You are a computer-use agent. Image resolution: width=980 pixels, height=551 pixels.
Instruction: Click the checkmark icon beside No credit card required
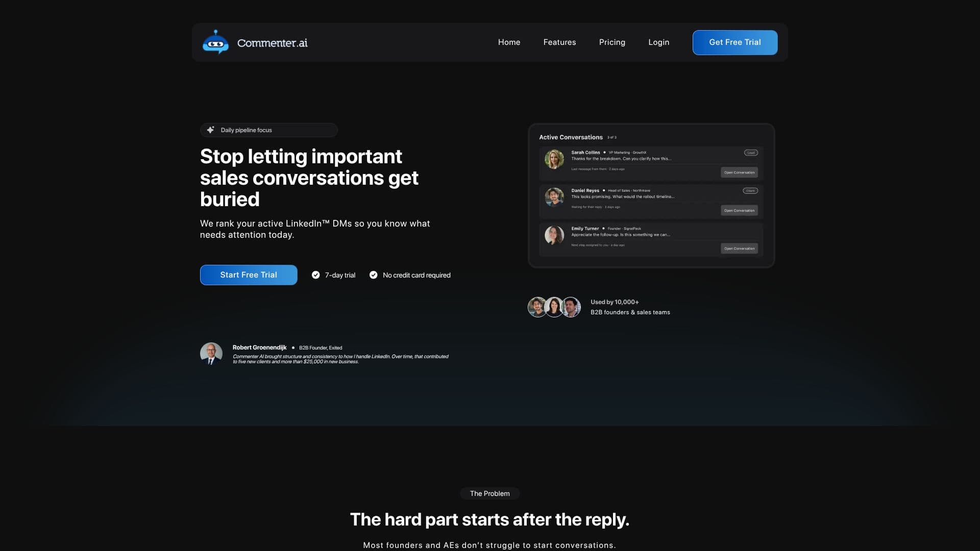(x=373, y=275)
